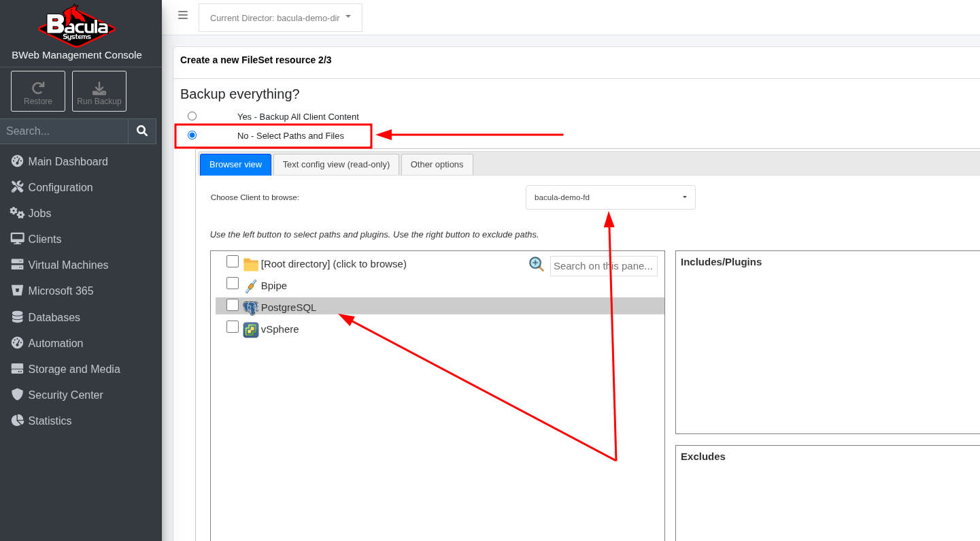
Task: Click the Restore icon button
Action: click(x=38, y=91)
